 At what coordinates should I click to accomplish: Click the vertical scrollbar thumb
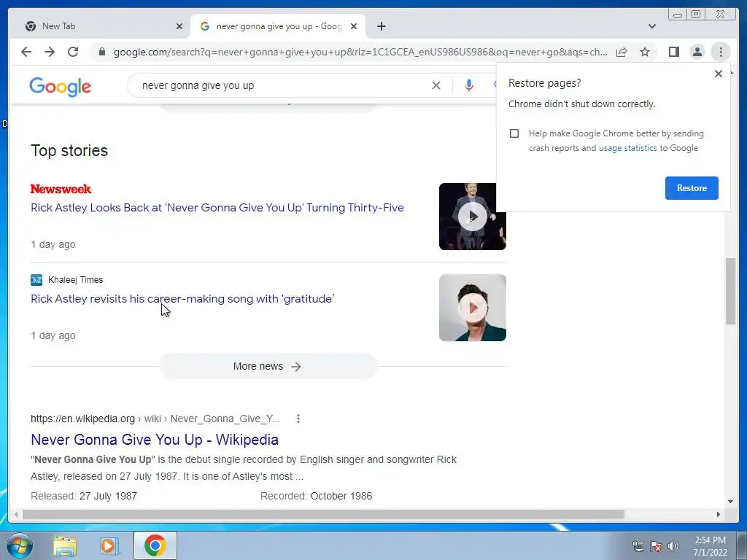(730, 291)
